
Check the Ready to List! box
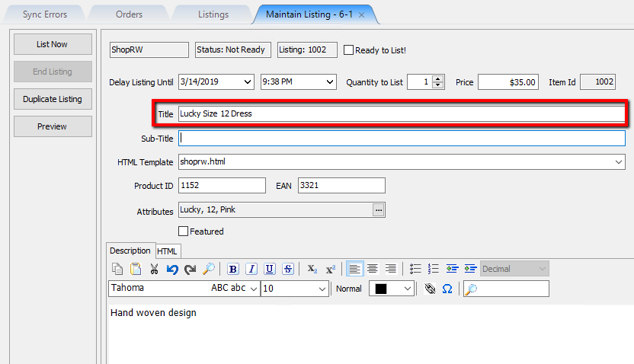pos(348,50)
